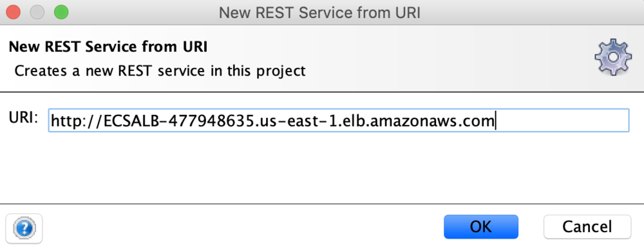Place cursor in "elb" segment of the URL

tap(356, 121)
